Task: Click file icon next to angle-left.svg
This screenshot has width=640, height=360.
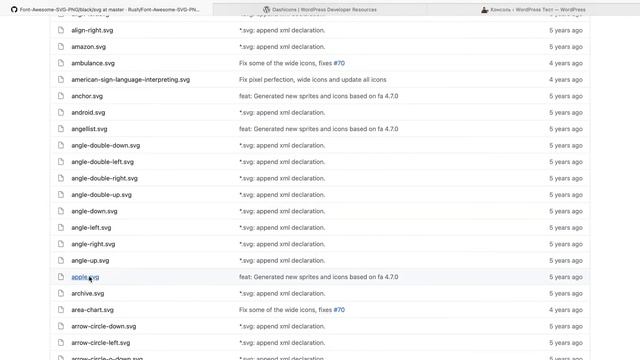Action: pos(61,228)
